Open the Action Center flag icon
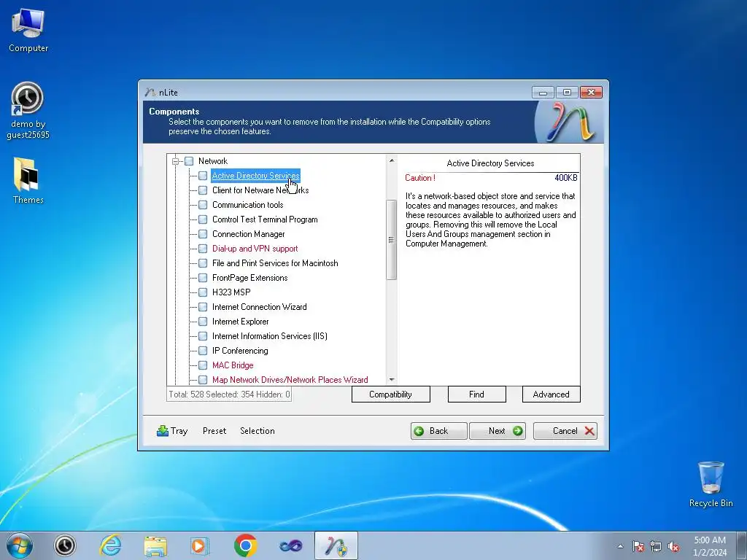This screenshot has height=560, width=747. click(638, 546)
